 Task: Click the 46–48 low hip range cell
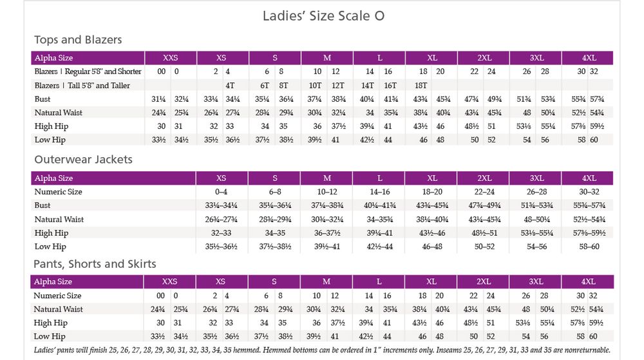click(x=431, y=247)
